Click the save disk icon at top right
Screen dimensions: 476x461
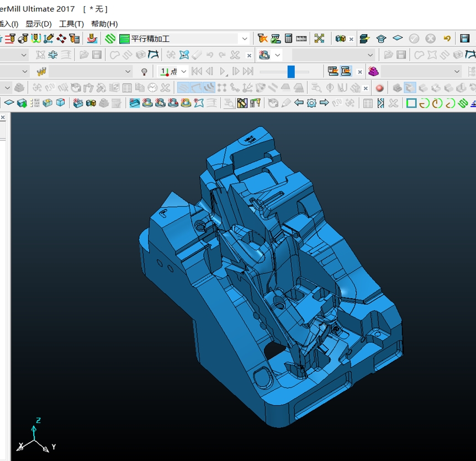tap(465, 39)
